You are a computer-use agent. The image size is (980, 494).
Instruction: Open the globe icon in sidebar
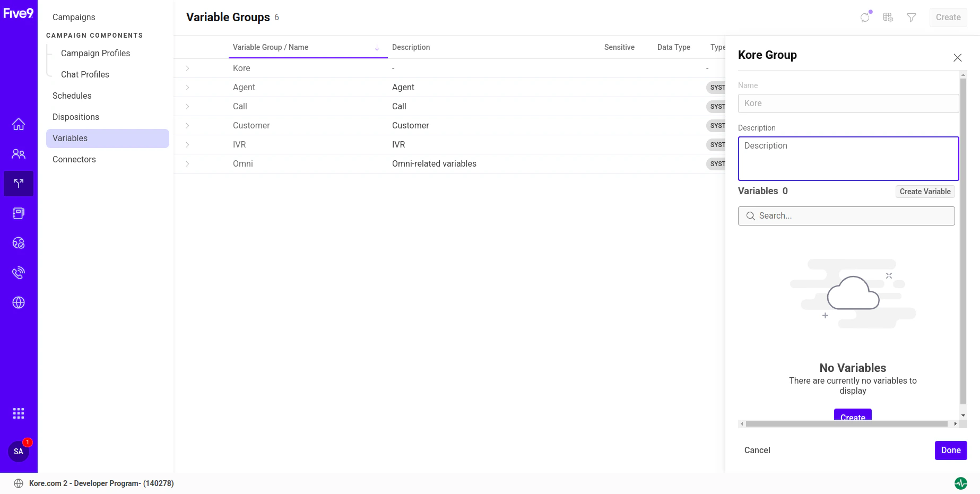coord(19,302)
